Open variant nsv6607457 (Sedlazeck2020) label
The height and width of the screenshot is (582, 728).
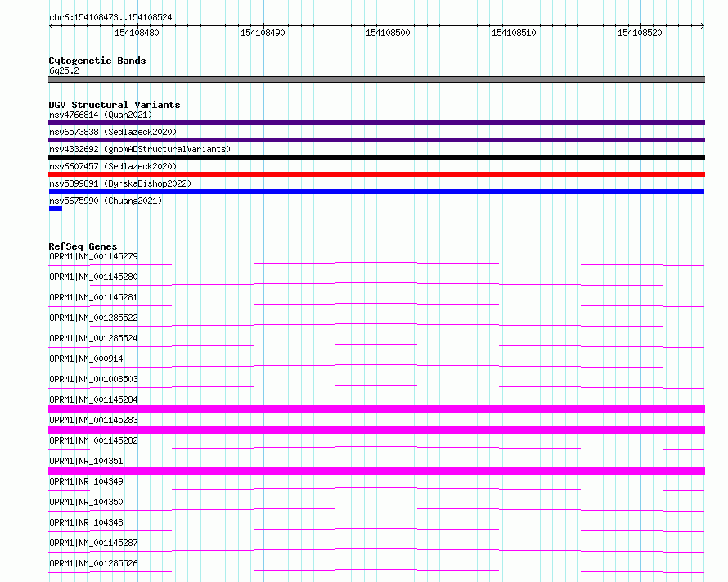click(113, 166)
